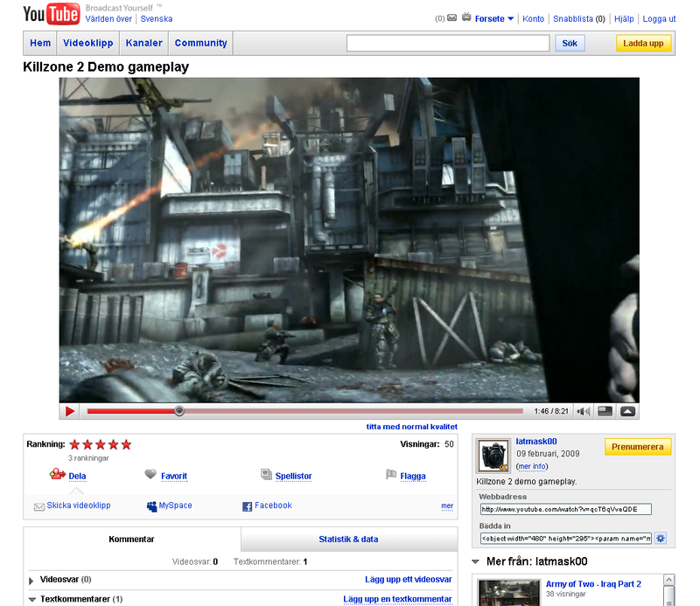Click the Spellistor link
Screen dimensions: 700x606
pos(293,476)
